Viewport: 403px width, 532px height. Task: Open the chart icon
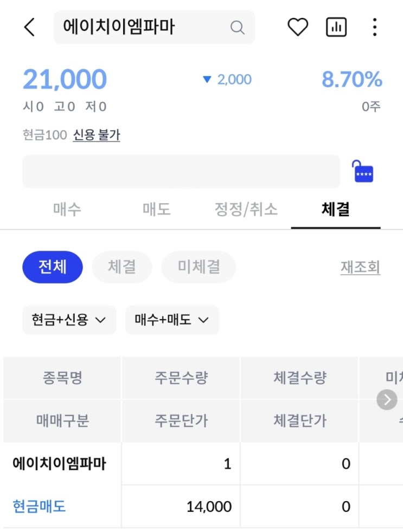click(x=336, y=27)
